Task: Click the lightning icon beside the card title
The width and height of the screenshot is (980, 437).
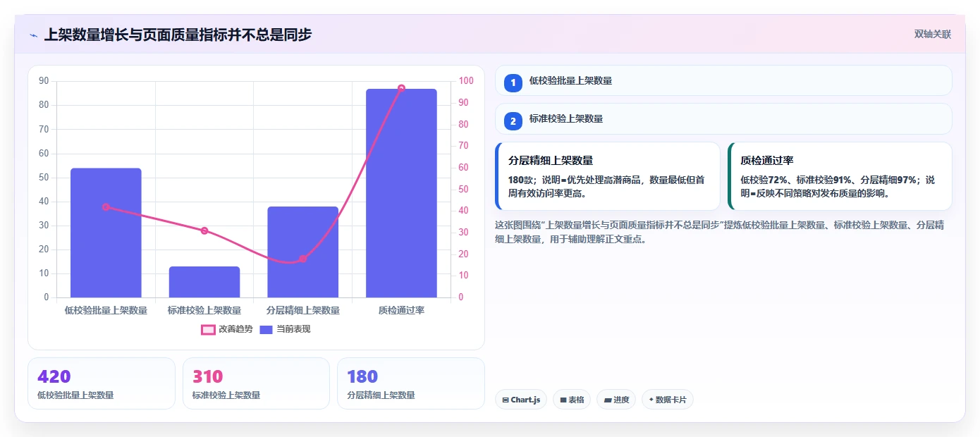Action: click(x=33, y=35)
